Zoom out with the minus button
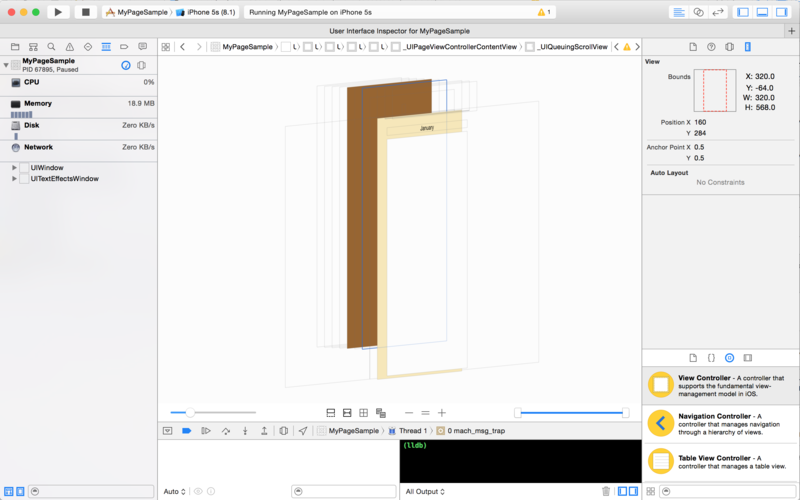Viewport: 800px width, 500px height. click(409, 413)
